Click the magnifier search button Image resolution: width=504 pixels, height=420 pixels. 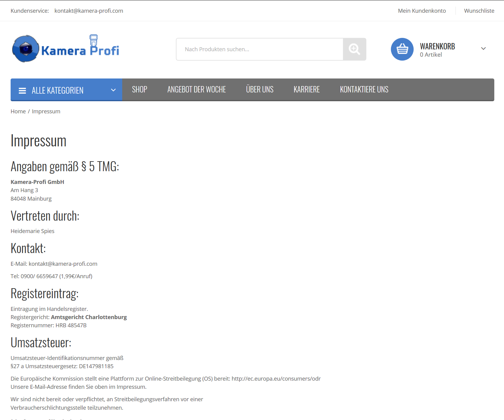(x=354, y=49)
